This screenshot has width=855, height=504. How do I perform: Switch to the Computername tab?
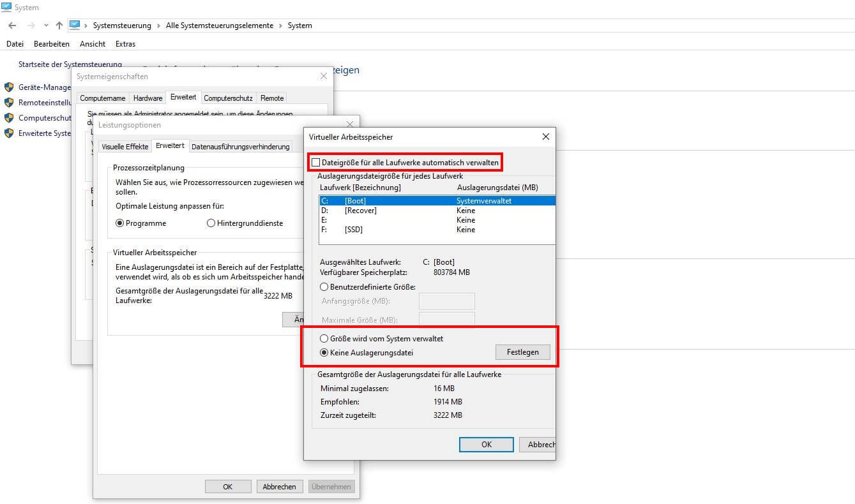click(x=103, y=98)
